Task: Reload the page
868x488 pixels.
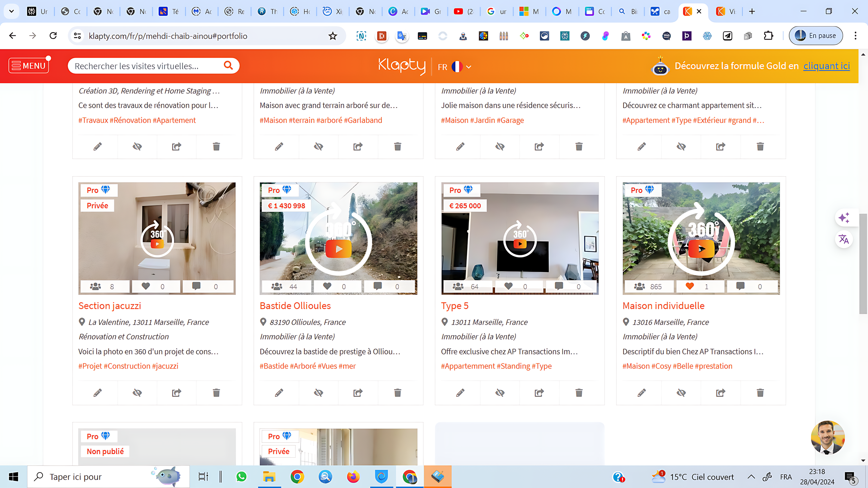Action: pyautogui.click(x=53, y=36)
